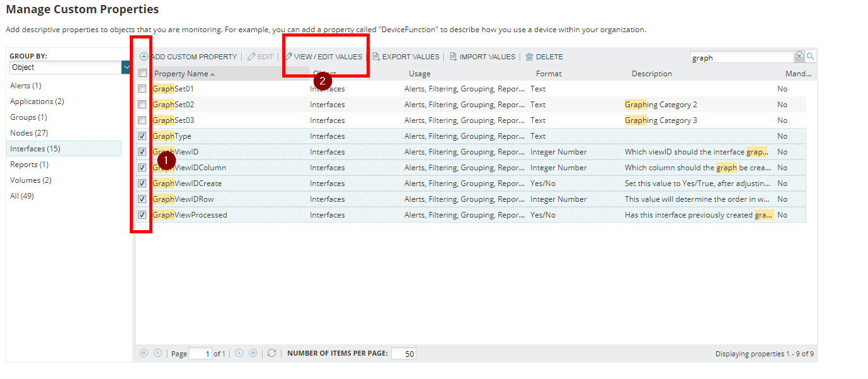Check the GraphSet03 row checkbox
This screenshot has width=868, height=379.
coord(142,120)
